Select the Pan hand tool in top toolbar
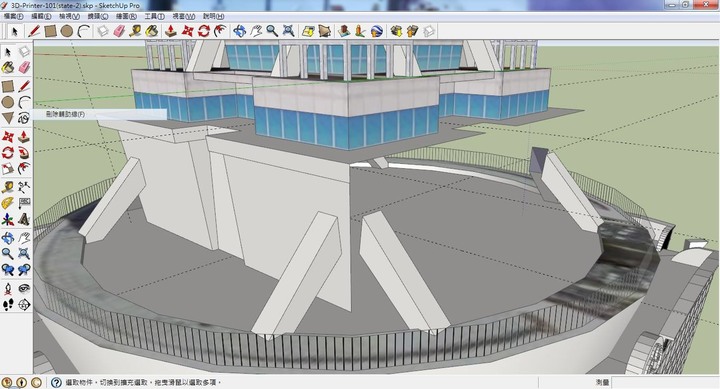720x389 pixels. click(x=256, y=31)
